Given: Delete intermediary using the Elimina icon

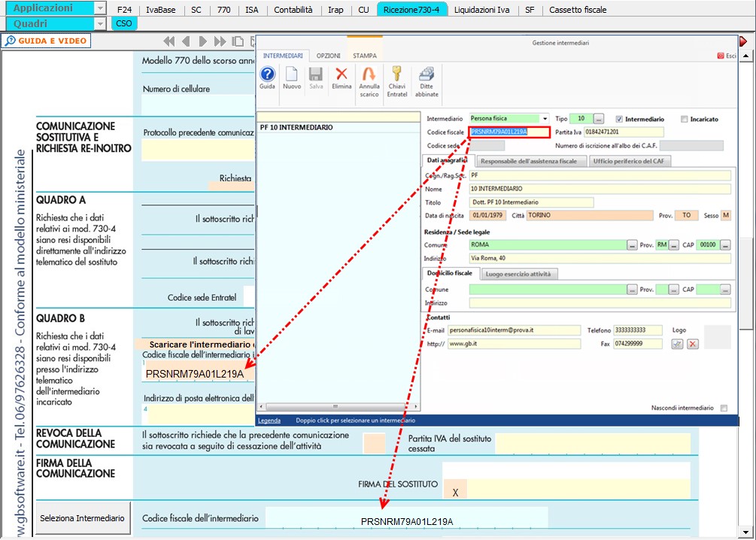Looking at the screenshot, I should pyautogui.click(x=342, y=76).
